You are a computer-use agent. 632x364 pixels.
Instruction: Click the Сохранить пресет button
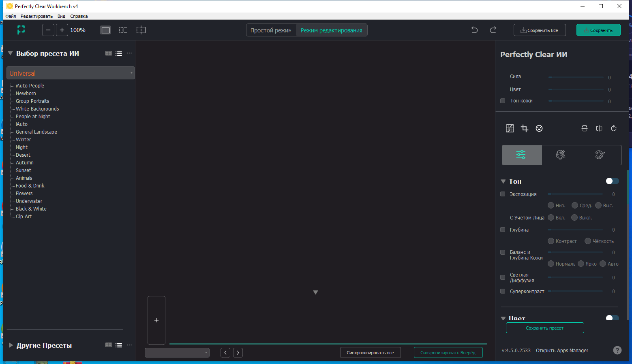[545, 328]
